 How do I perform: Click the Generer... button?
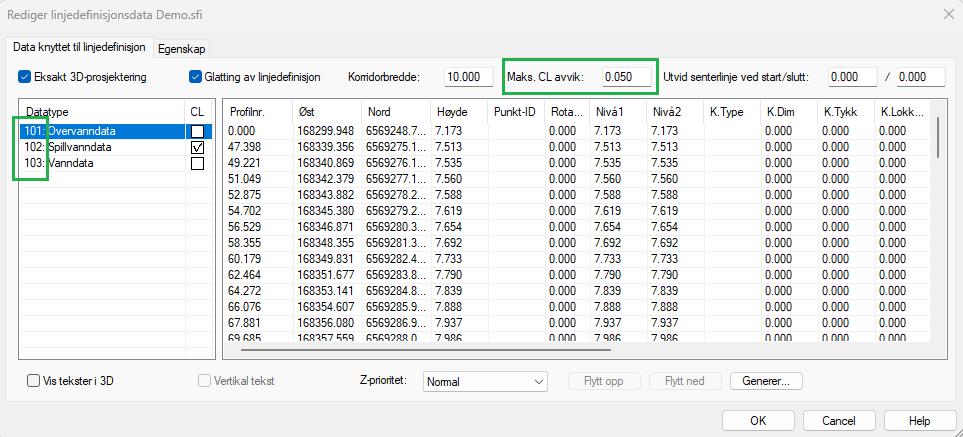(x=766, y=381)
